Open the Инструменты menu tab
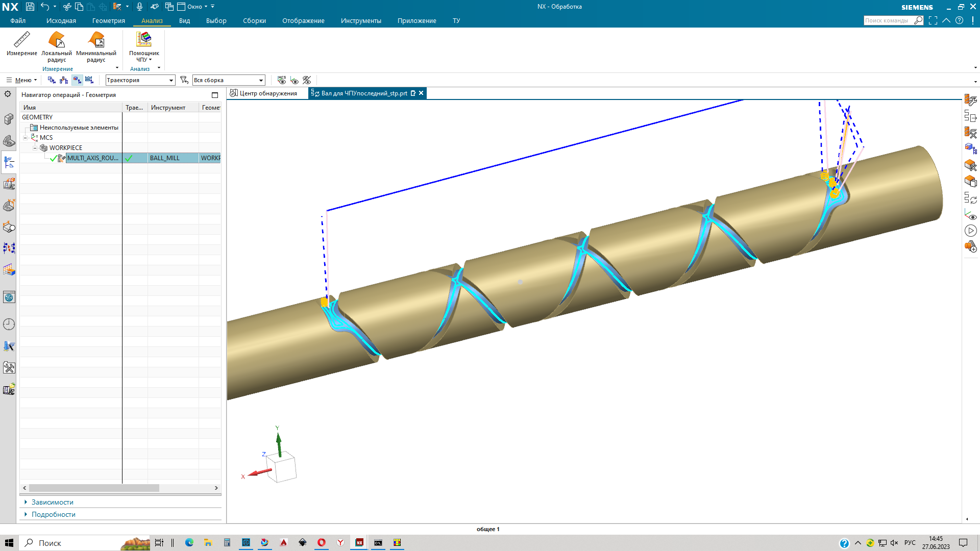This screenshot has height=551, width=980. [361, 21]
